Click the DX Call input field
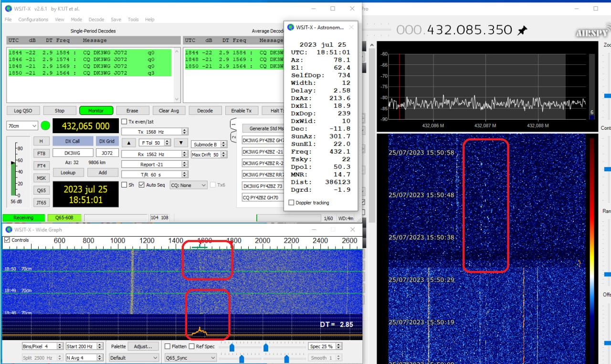The image size is (611, 364). (x=73, y=153)
